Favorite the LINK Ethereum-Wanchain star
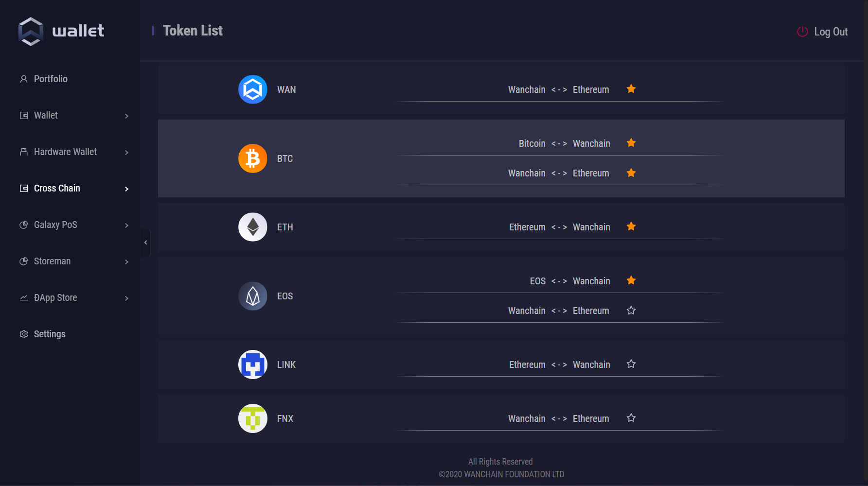 631,364
